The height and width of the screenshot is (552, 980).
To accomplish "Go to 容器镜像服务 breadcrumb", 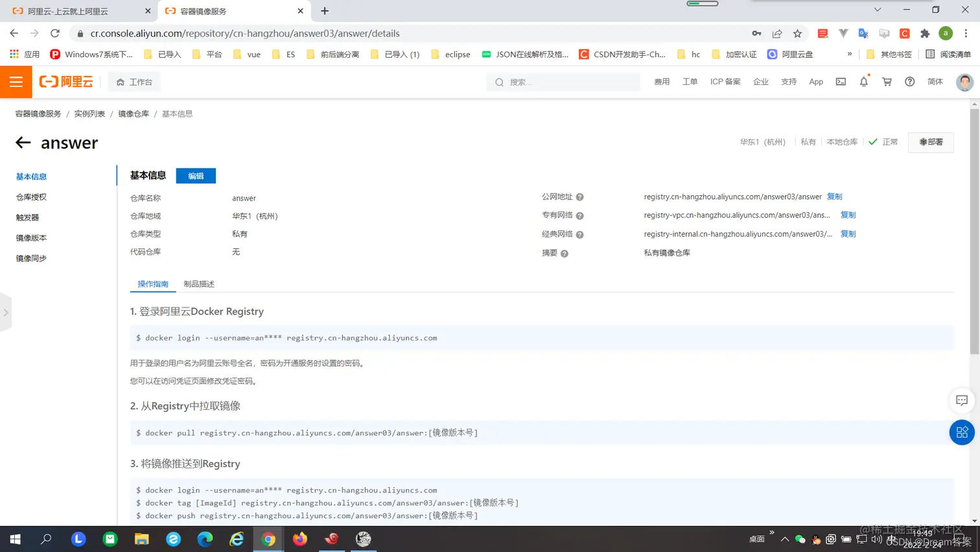I will tap(38, 114).
